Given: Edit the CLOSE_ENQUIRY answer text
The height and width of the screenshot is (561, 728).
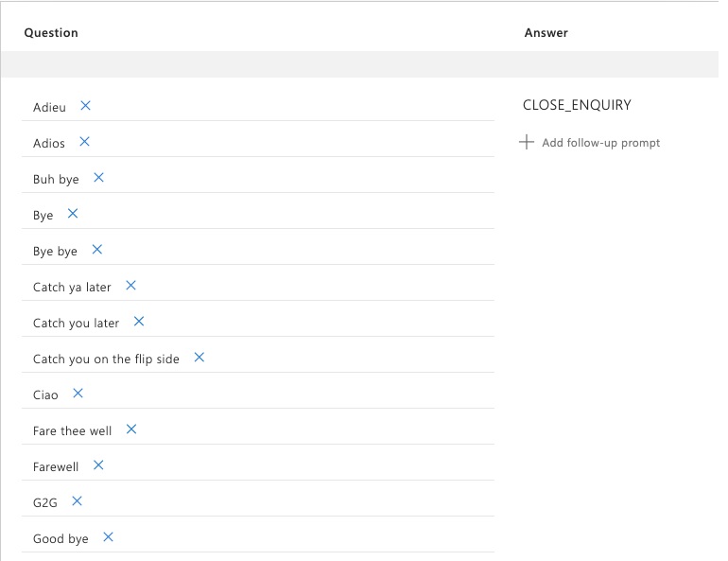Looking at the screenshot, I should (577, 105).
